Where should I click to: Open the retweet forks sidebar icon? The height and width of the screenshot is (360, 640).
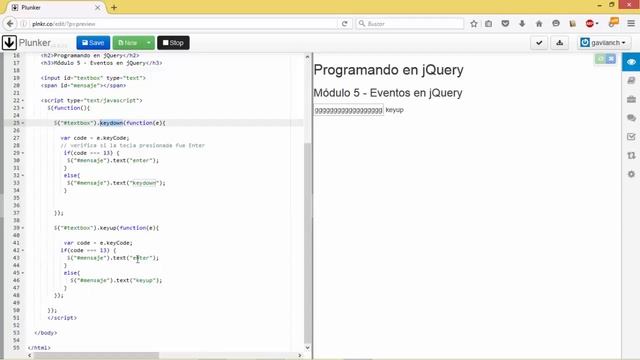[x=631, y=156]
